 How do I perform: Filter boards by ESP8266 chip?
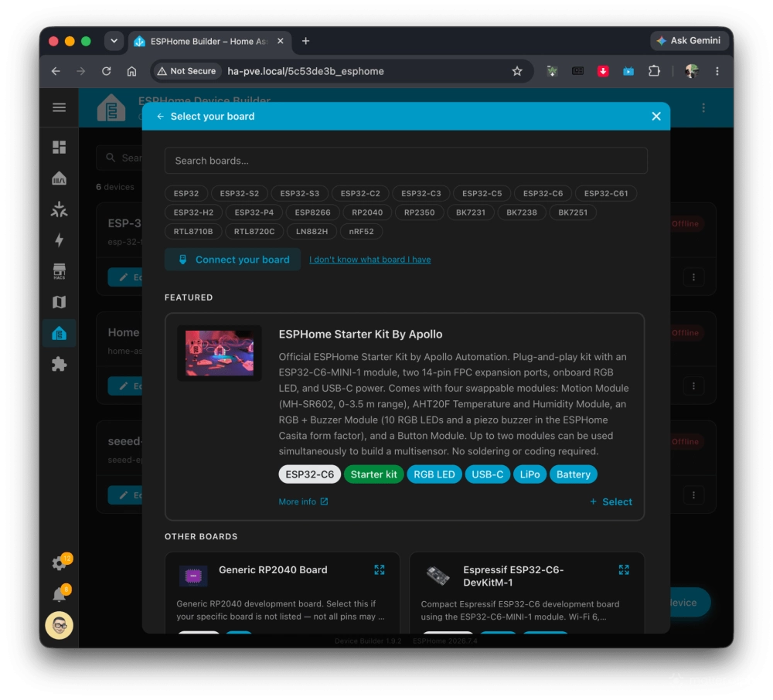click(312, 212)
